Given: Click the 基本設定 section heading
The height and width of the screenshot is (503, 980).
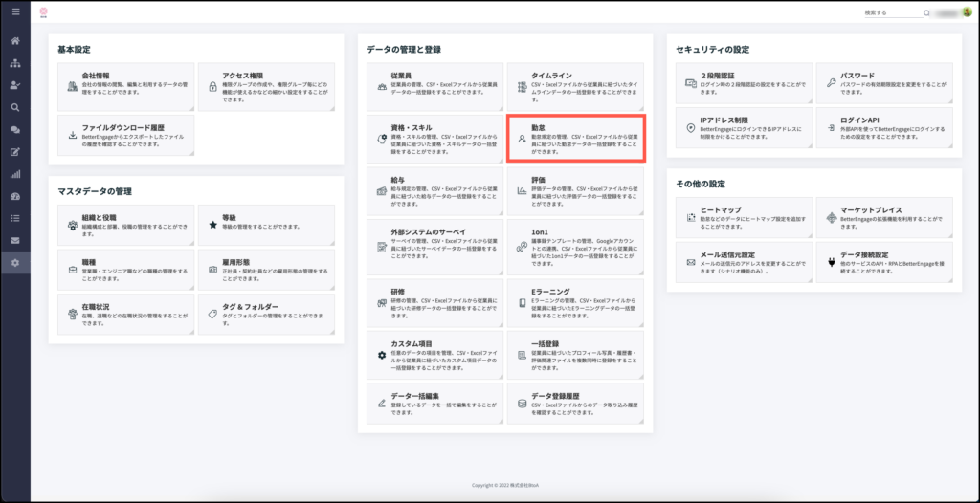Looking at the screenshot, I should click(75, 50).
